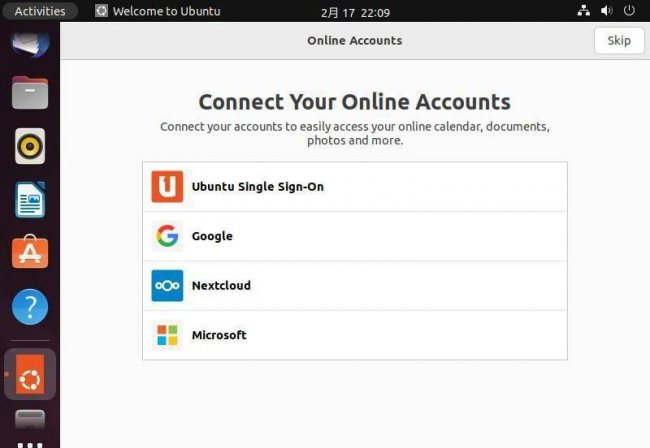The image size is (650, 448).
Task: Open Ubuntu Software store icon
Action: tap(30, 252)
